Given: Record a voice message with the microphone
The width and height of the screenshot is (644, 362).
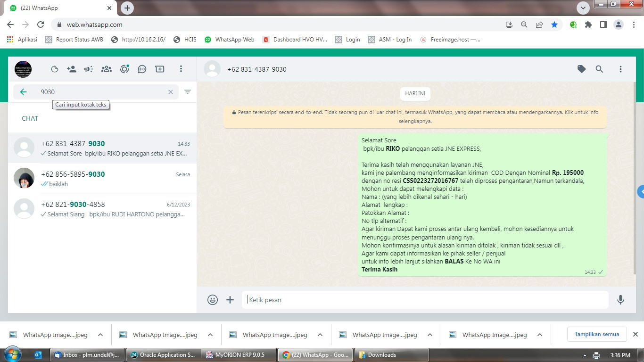Looking at the screenshot, I should pos(620,300).
